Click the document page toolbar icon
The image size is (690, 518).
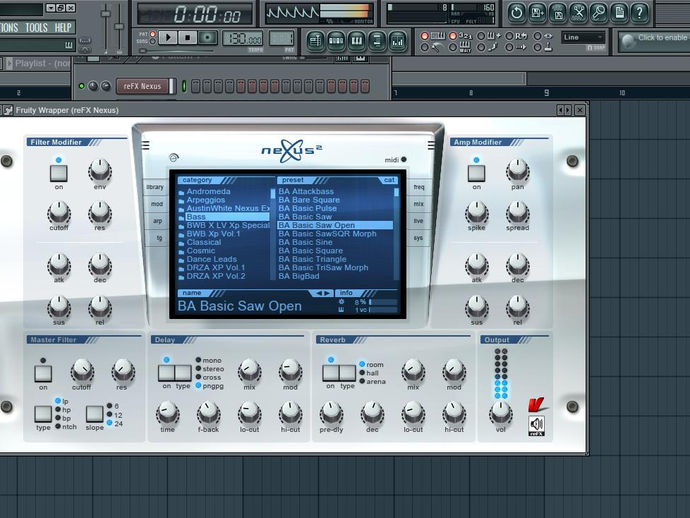point(619,13)
